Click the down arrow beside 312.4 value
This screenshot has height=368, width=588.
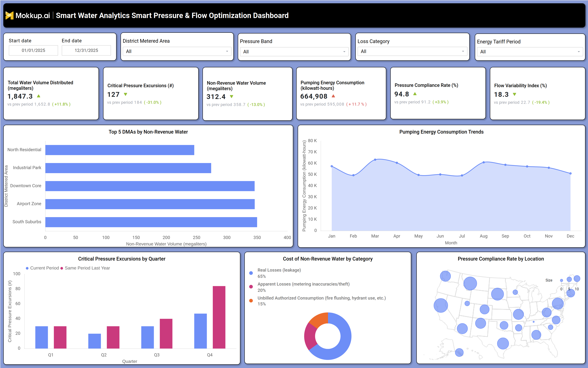(232, 96)
